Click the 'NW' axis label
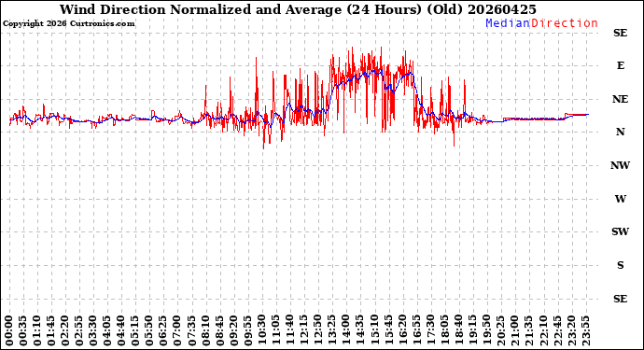The width and height of the screenshot is (644, 350). pyautogui.click(x=620, y=165)
